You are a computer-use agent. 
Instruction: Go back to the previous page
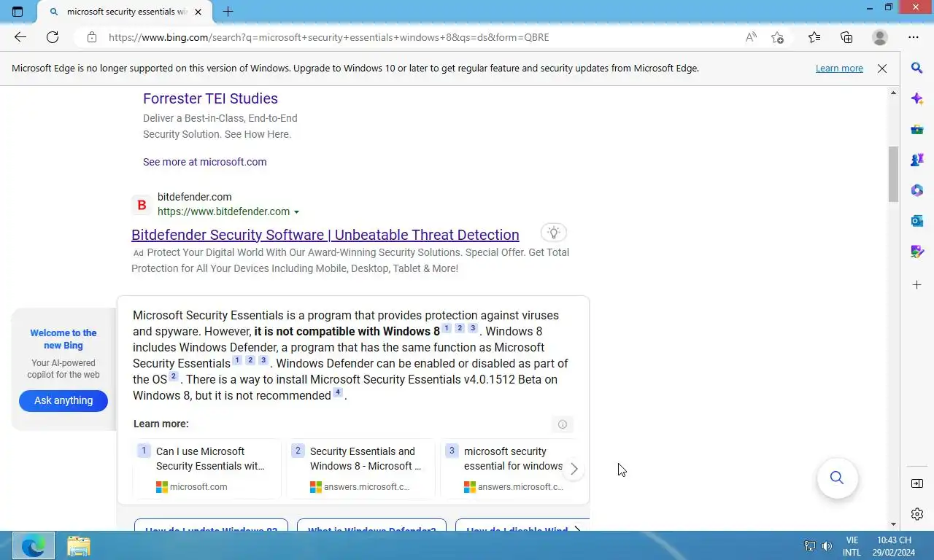click(x=20, y=37)
